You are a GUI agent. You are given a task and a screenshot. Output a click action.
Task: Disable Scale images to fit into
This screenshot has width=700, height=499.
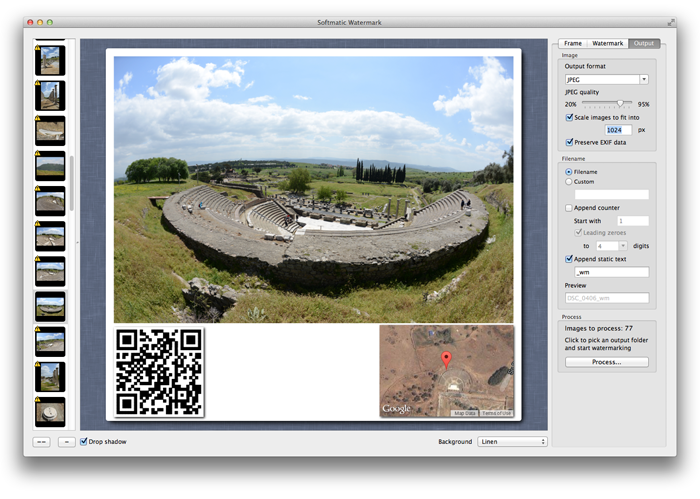point(569,117)
